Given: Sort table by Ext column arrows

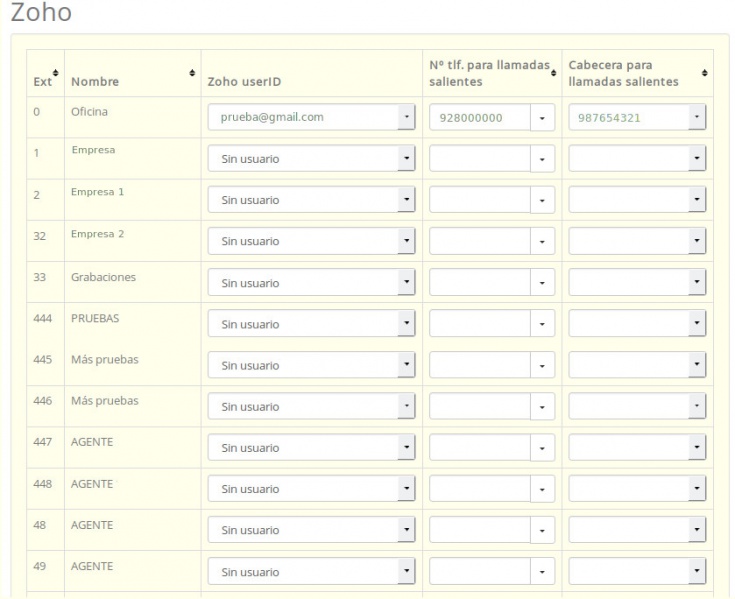Looking at the screenshot, I should pos(55,74).
